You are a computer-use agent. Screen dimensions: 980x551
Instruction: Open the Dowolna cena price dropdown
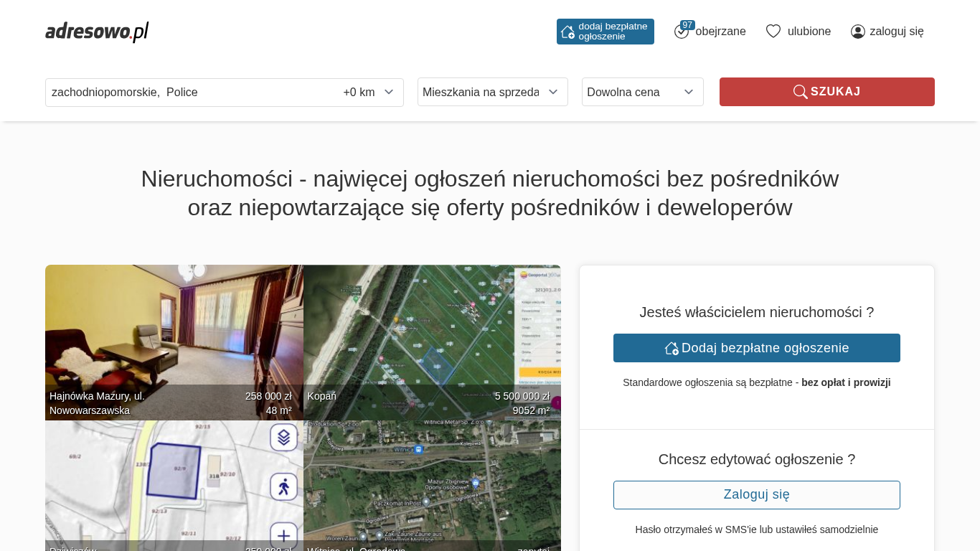(642, 92)
